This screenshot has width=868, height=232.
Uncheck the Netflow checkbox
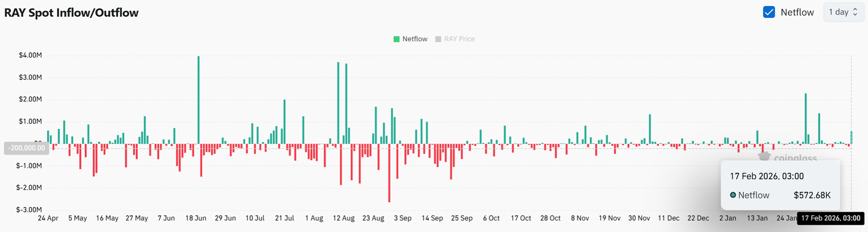click(x=769, y=12)
